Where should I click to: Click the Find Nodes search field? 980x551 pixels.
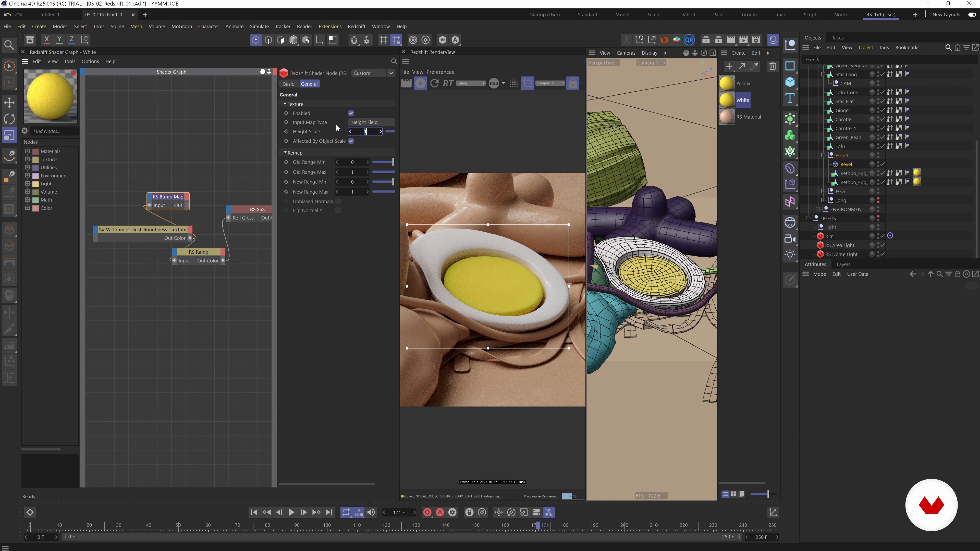(x=54, y=131)
